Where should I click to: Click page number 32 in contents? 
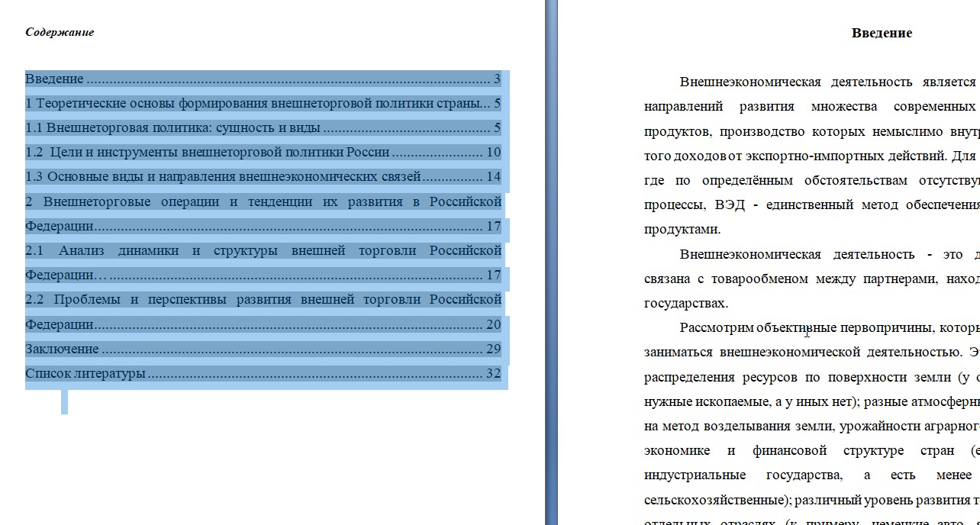493,373
